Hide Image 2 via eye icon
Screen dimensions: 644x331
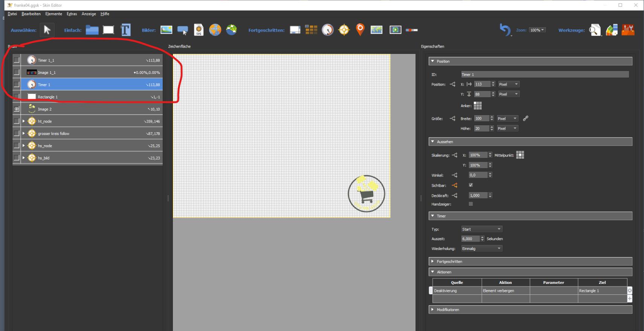click(16, 109)
